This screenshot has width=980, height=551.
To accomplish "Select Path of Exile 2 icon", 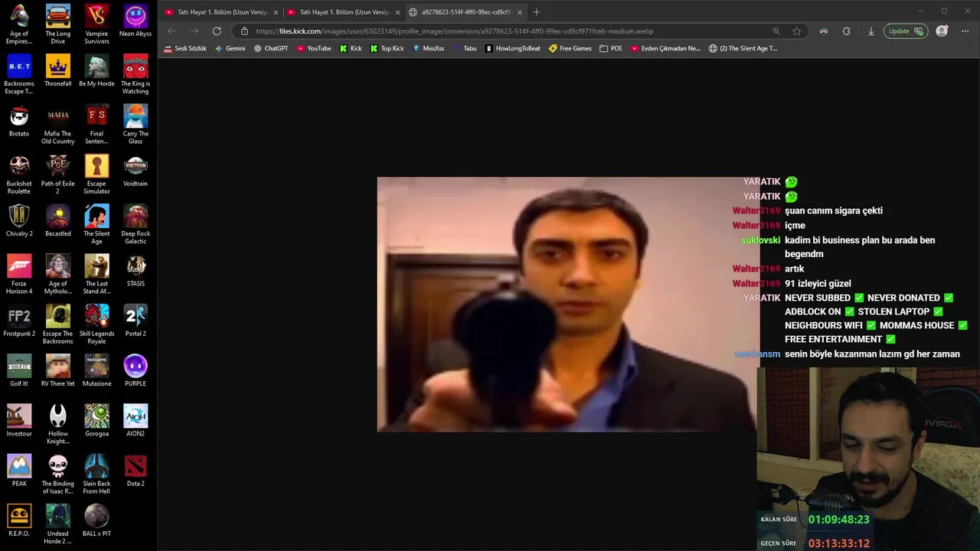I will pos(58,174).
